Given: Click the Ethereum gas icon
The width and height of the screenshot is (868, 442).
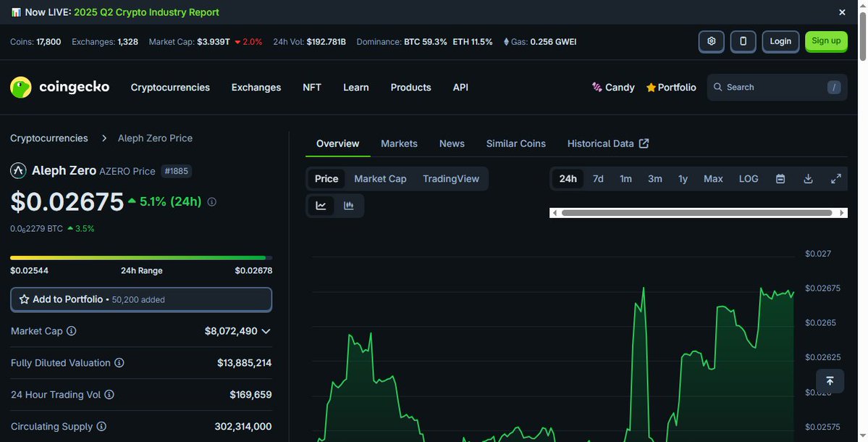Looking at the screenshot, I should coord(506,41).
